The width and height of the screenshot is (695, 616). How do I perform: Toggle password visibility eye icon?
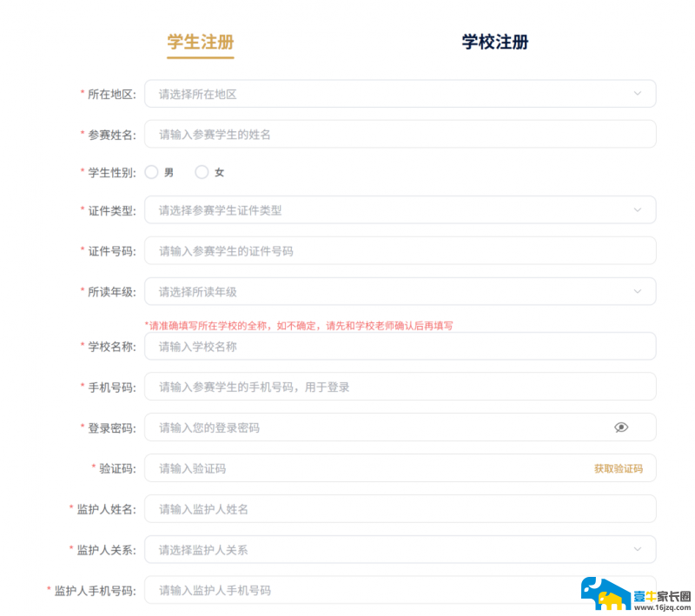621,427
